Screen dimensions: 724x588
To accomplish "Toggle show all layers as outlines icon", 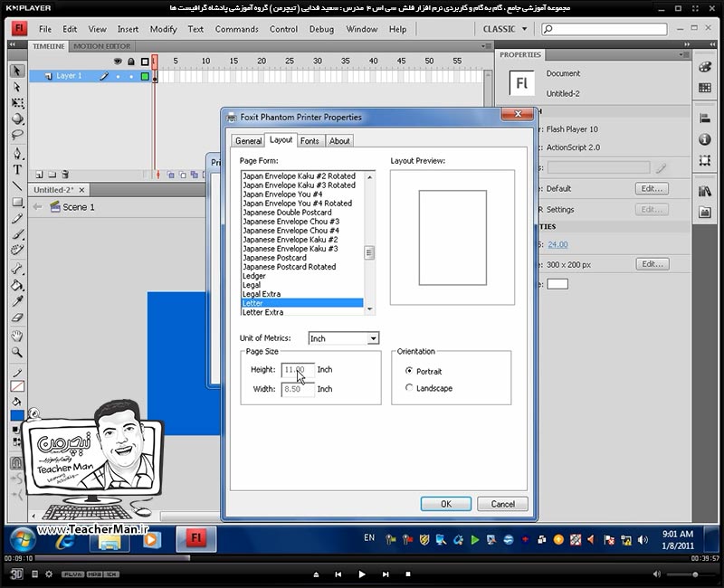I will point(145,62).
